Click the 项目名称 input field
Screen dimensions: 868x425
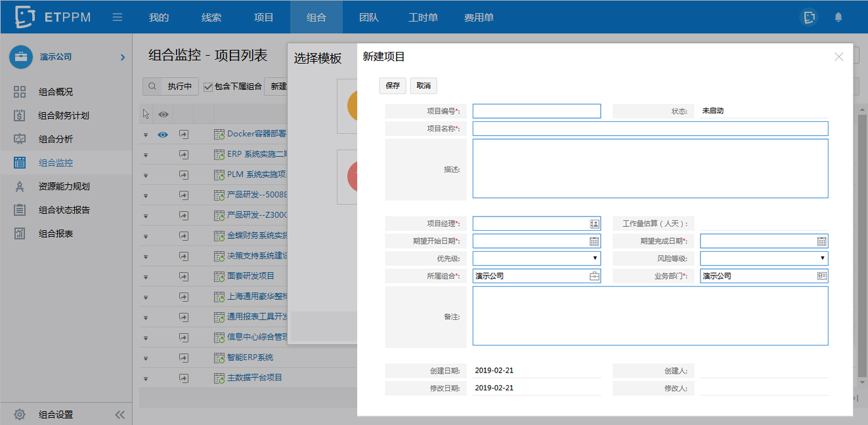[651, 129]
